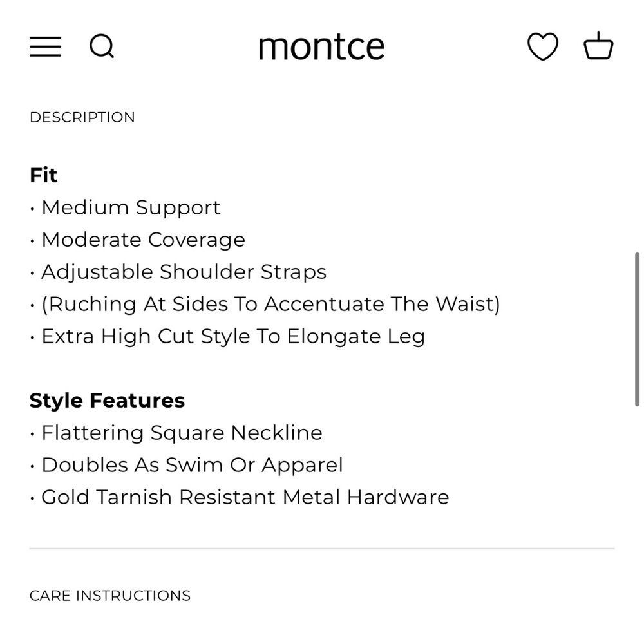This screenshot has height=644, width=644.
Task: Click Adjustable Shoulder Straps line
Action: (x=178, y=272)
